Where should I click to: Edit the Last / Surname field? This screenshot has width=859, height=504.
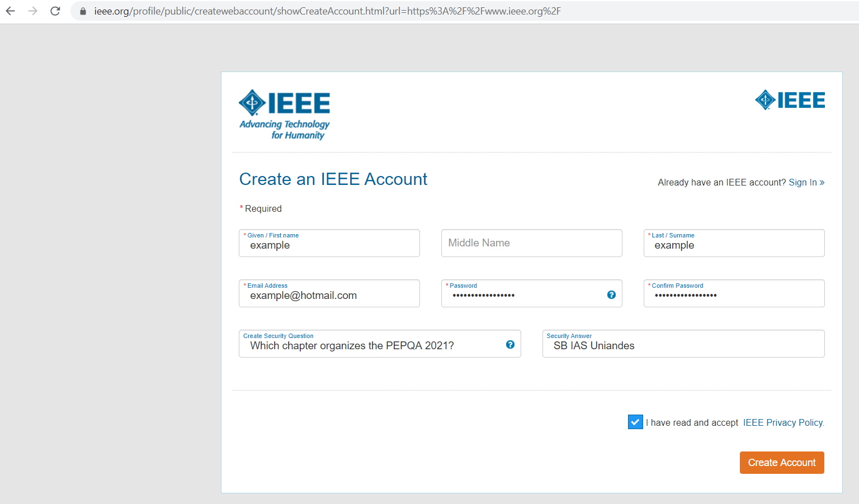pos(734,243)
